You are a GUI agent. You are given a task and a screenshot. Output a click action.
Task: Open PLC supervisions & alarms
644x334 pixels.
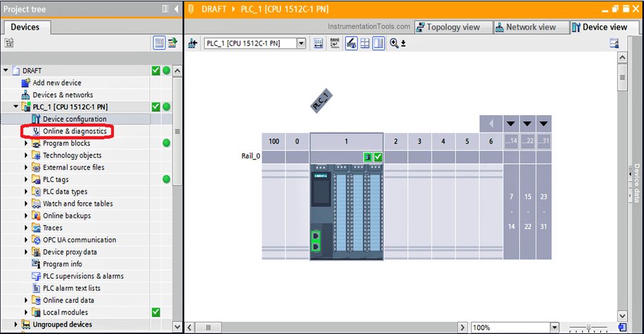[83, 276]
